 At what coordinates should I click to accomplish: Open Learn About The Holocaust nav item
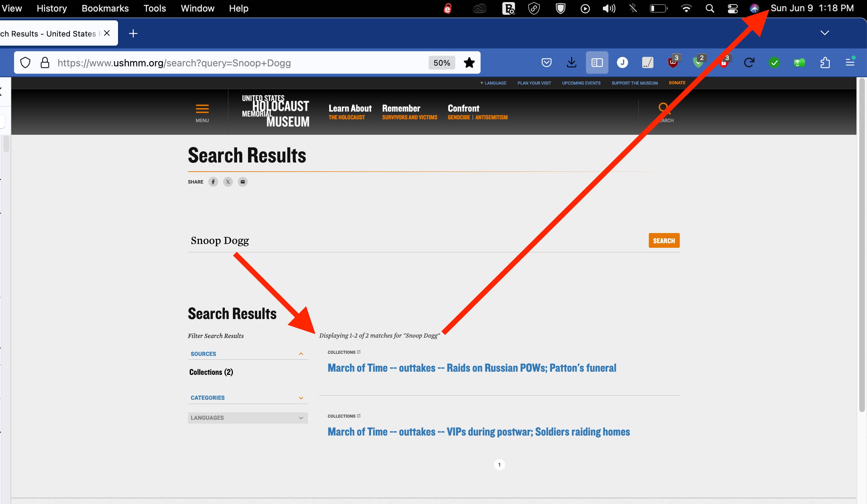click(350, 112)
